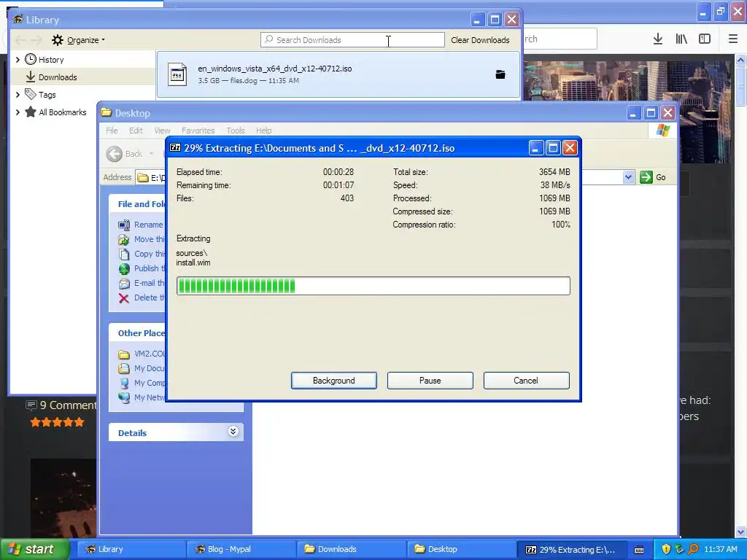Open My Network Places link
The width and height of the screenshot is (747, 560).
click(x=150, y=397)
